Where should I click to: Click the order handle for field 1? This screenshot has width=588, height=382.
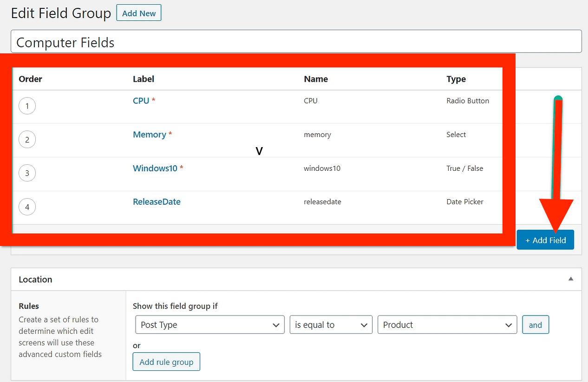(x=27, y=106)
